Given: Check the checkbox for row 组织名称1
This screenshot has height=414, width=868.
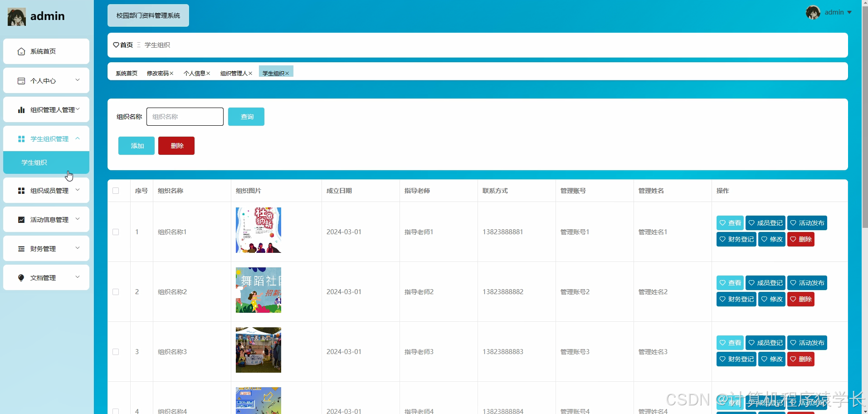Looking at the screenshot, I should tap(116, 232).
